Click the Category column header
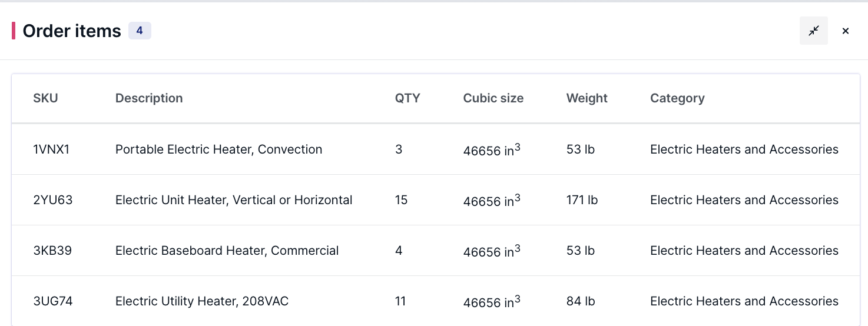868x326 pixels. [x=677, y=98]
